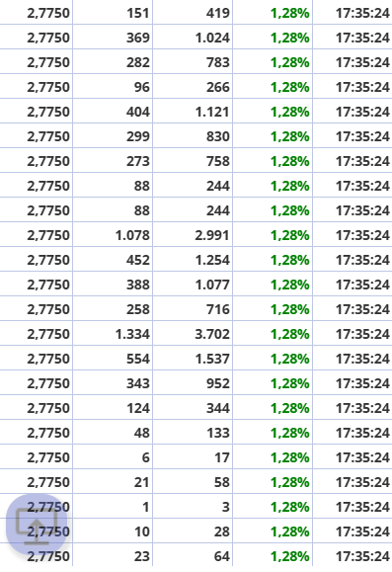392x572 pixels.
Task: Click the cell with quantity 48
Action: 113,433
